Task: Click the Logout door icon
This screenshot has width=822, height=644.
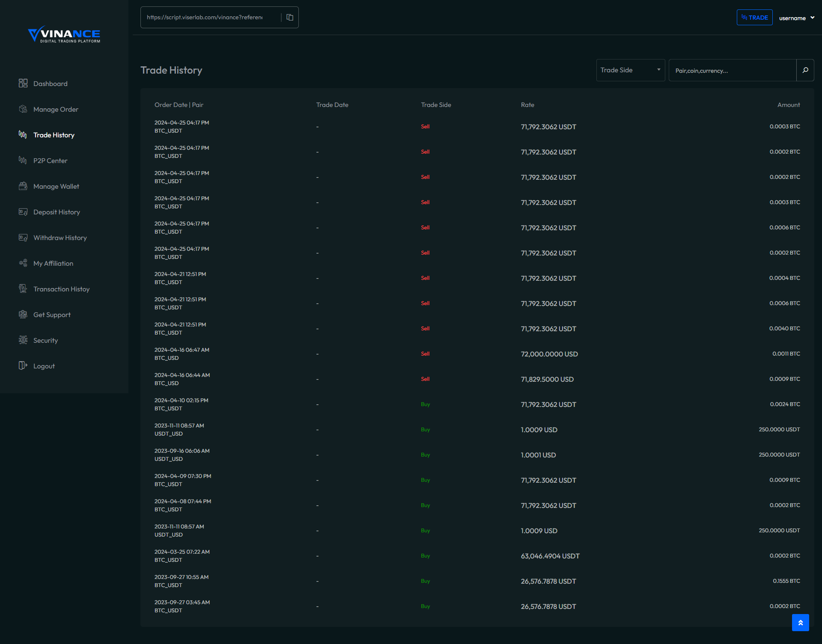Action: coord(23,366)
